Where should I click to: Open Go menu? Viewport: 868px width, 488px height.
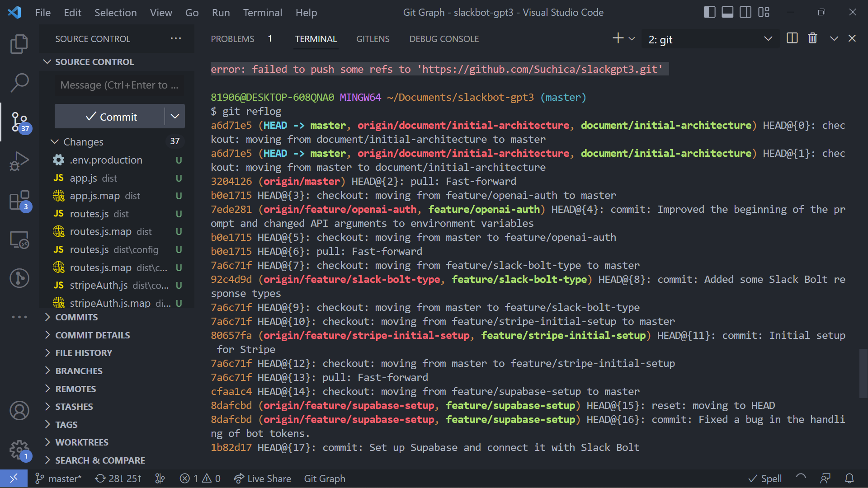pos(192,13)
